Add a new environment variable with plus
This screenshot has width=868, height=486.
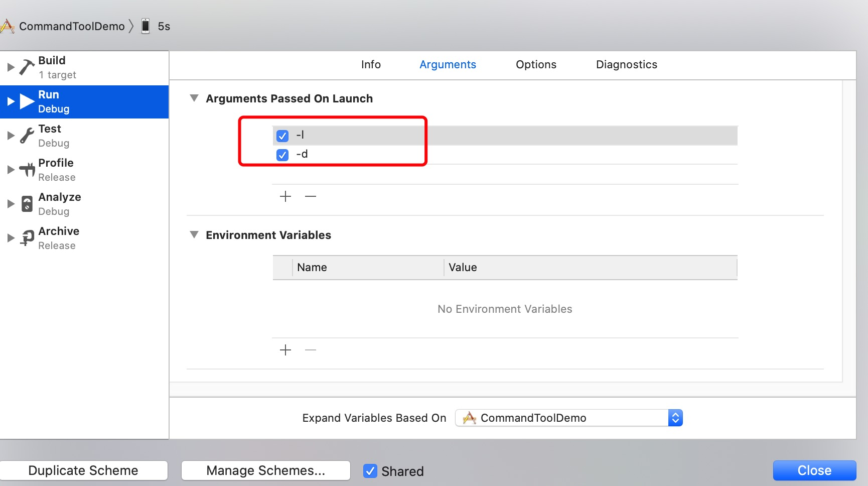click(x=285, y=350)
